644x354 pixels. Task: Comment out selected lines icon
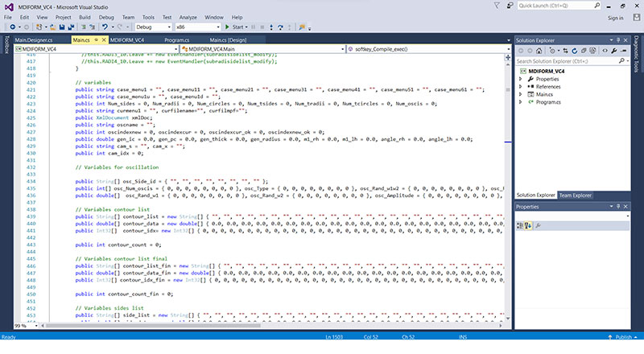pyautogui.click(x=84, y=27)
